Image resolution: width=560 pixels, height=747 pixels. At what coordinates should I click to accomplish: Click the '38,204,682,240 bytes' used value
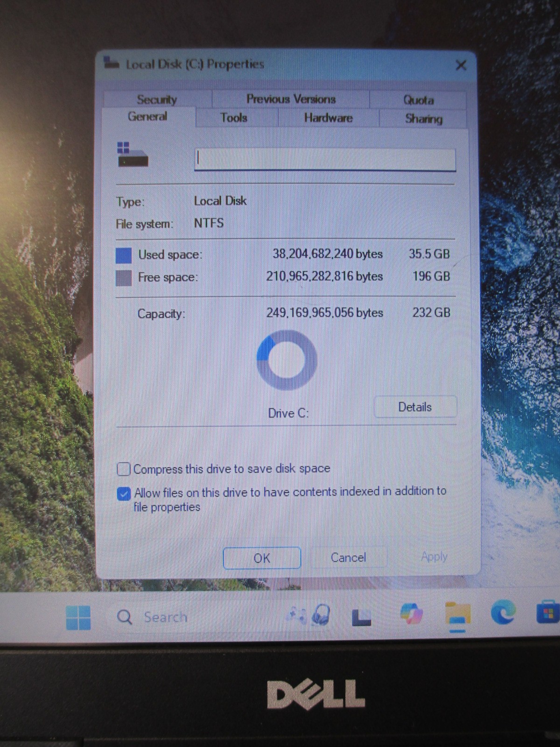328,254
